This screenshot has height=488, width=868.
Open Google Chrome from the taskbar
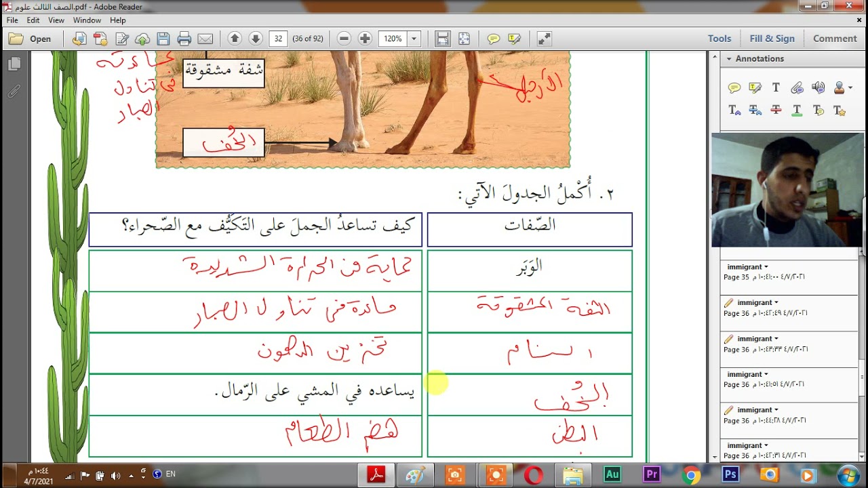691,475
